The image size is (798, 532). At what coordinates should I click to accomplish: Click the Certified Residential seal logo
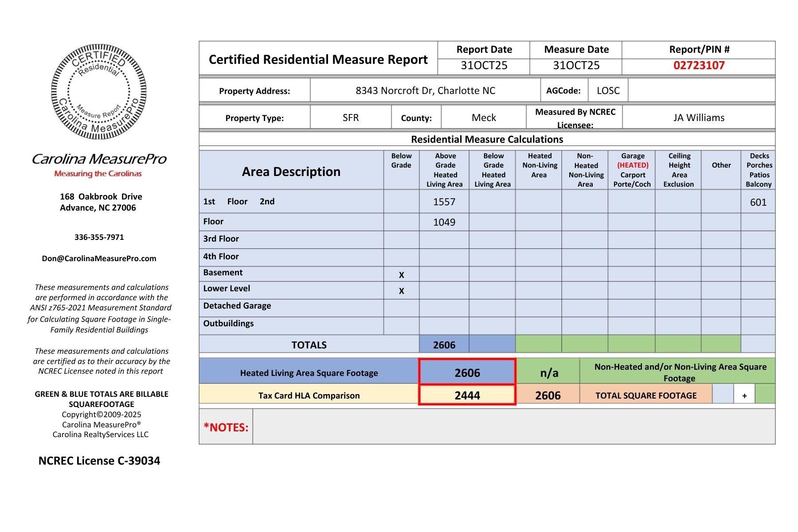[98, 92]
